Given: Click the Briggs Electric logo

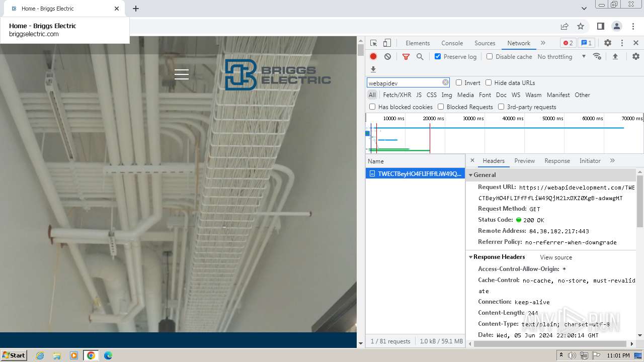Looking at the screenshot, I should coord(278,75).
